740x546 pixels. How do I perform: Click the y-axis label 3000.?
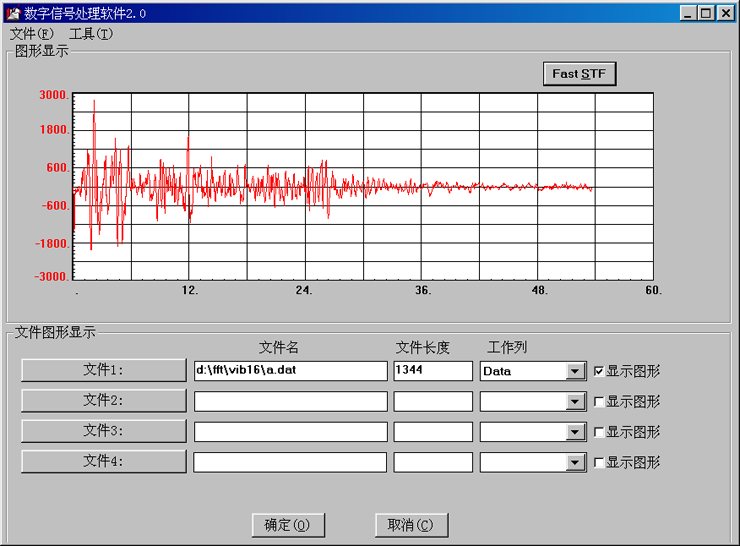54,95
